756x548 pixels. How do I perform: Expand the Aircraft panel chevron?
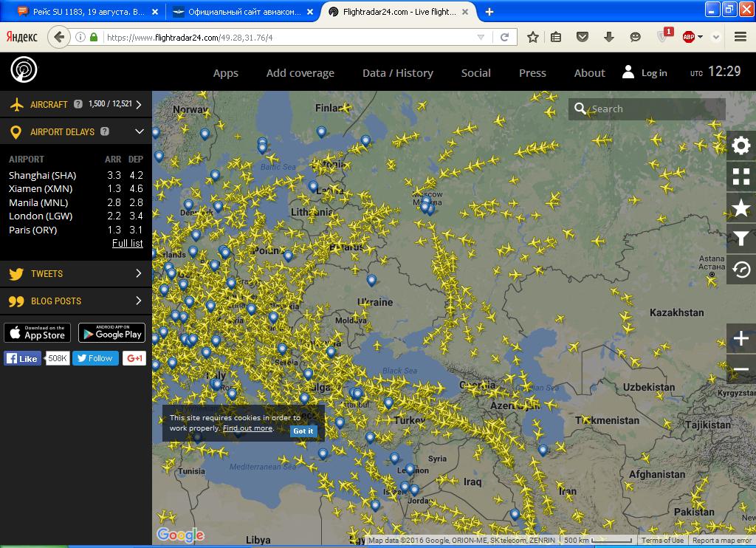(x=139, y=104)
